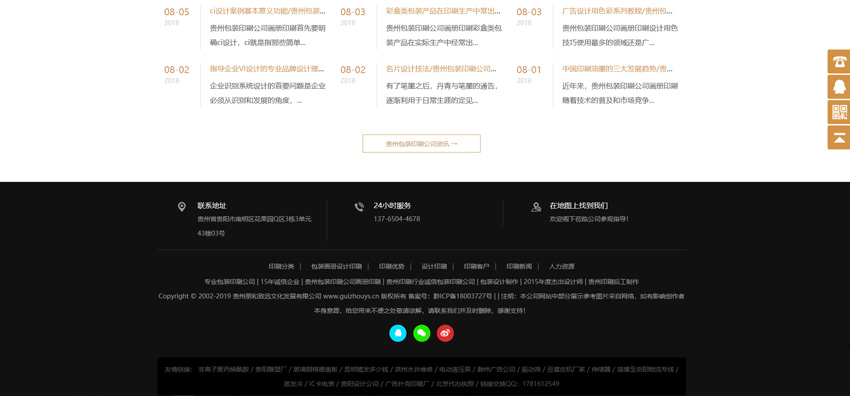Click the phone icon beside 24小时服务
Screen dimensions: 850x396
pyautogui.click(x=359, y=206)
